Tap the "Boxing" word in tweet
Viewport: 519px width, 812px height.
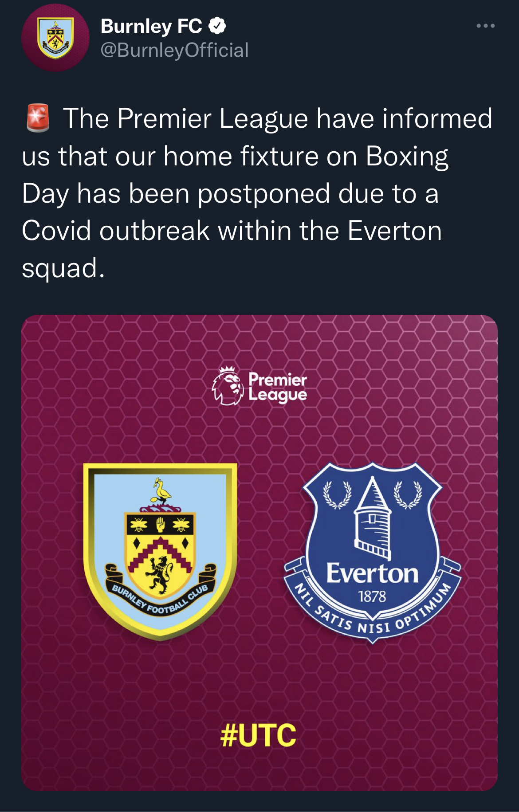[407, 157]
